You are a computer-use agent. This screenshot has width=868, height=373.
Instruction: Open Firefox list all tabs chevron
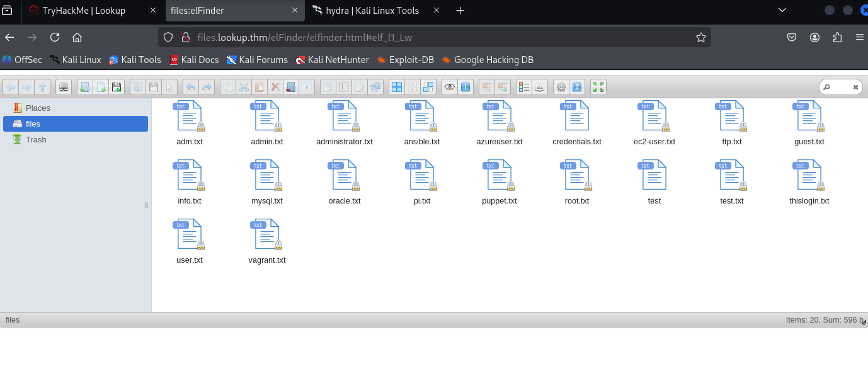tap(782, 10)
